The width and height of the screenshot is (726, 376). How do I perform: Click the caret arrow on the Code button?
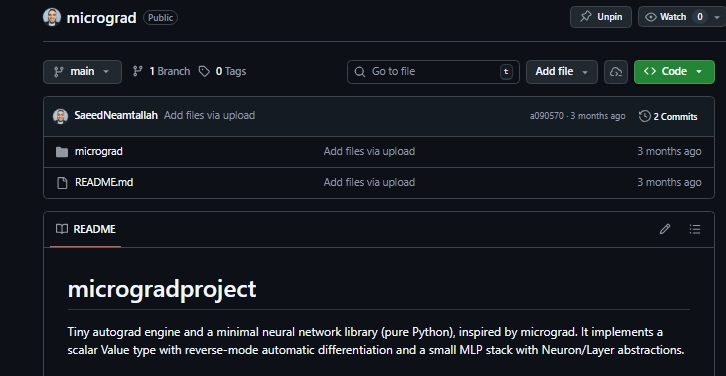click(x=699, y=72)
